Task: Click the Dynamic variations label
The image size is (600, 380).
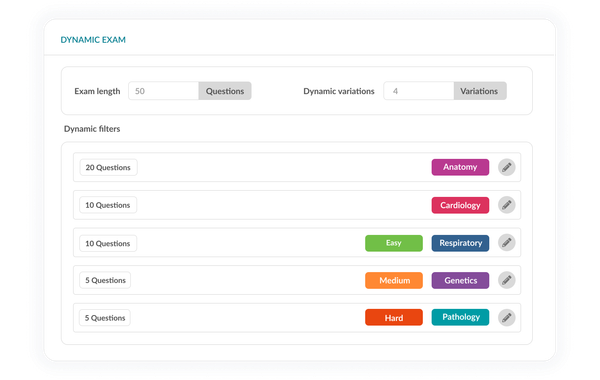Action: (339, 91)
